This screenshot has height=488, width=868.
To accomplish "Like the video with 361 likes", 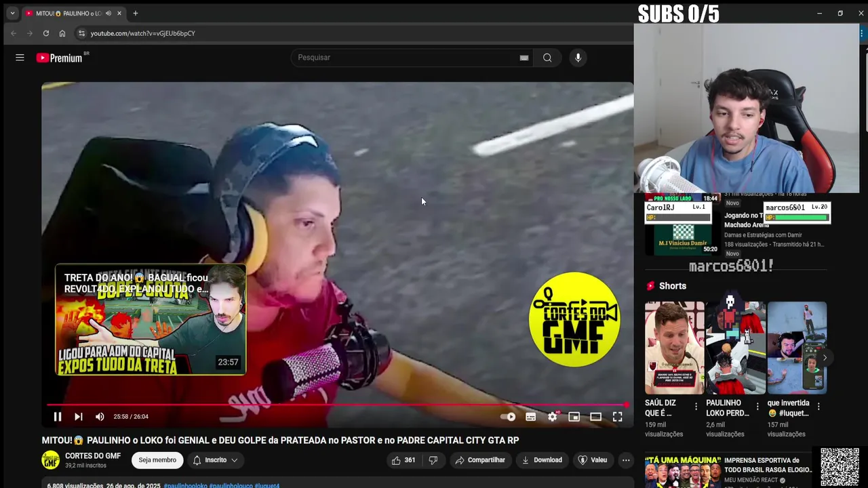I will [403, 460].
